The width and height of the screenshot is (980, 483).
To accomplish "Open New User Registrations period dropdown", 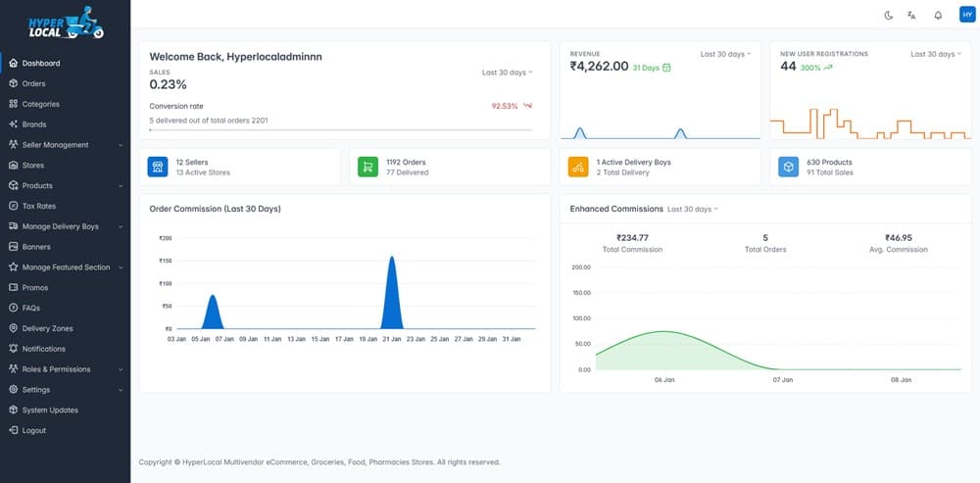I will click(935, 54).
